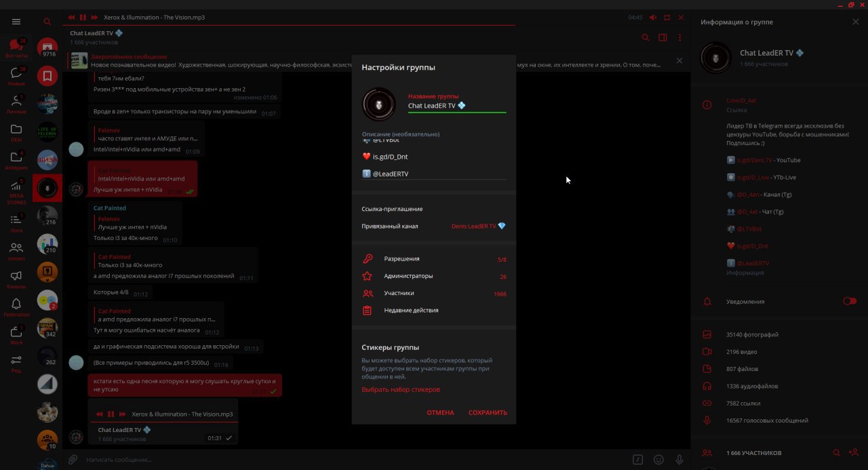The width and height of the screenshot is (868, 470).
Task: Click the add member icon
Action: click(x=853, y=452)
